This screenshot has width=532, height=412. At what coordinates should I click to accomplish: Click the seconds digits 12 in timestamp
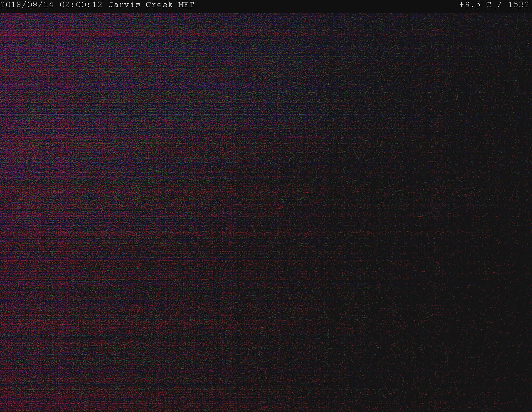(x=98, y=5)
